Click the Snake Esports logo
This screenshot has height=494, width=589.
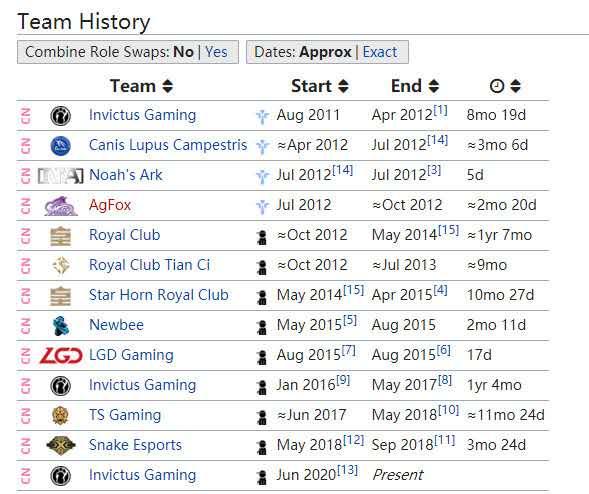click(x=60, y=446)
